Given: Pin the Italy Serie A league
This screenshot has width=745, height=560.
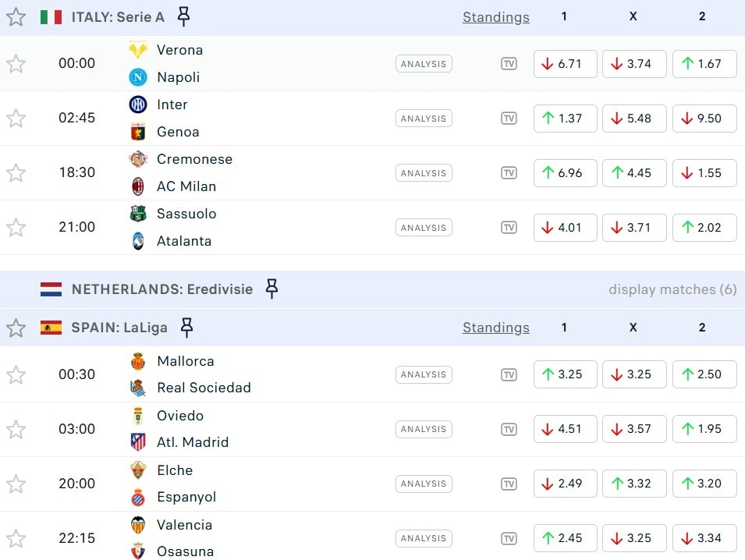Looking at the screenshot, I should pos(183,16).
